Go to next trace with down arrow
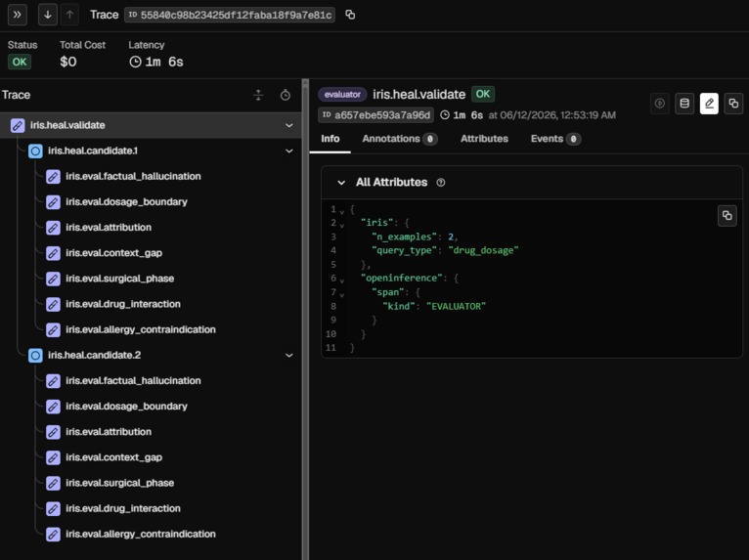The height and width of the screenshot is (560, 749). click(x=48, y=15)
